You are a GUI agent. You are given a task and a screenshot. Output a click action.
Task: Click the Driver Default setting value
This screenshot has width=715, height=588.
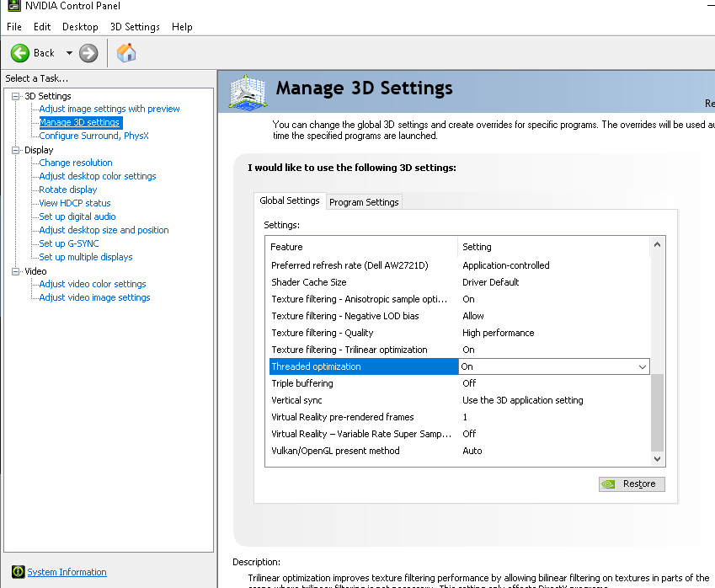tap(491, 282)
